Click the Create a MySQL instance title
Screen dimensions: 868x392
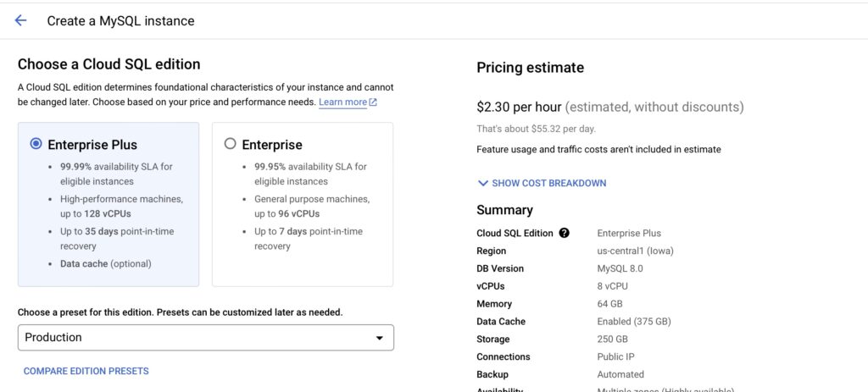tap(120, 20)
